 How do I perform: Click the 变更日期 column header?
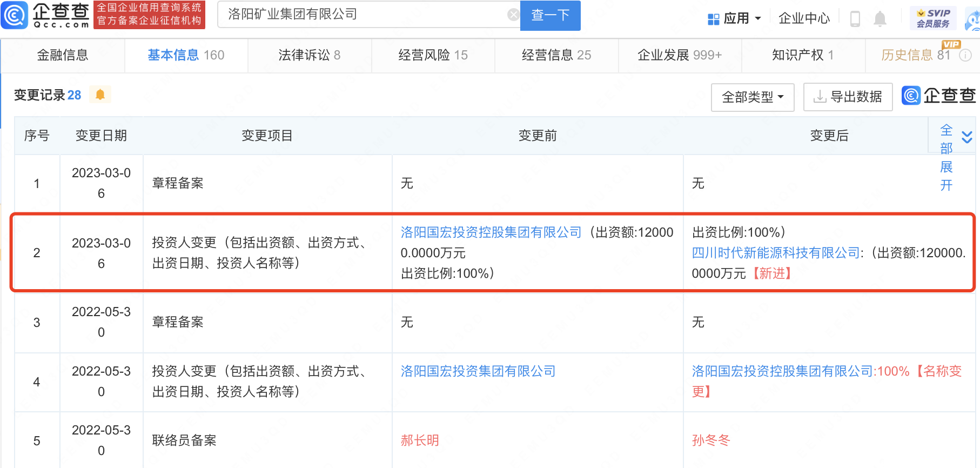pyautogui.click(x=101, y=136)
